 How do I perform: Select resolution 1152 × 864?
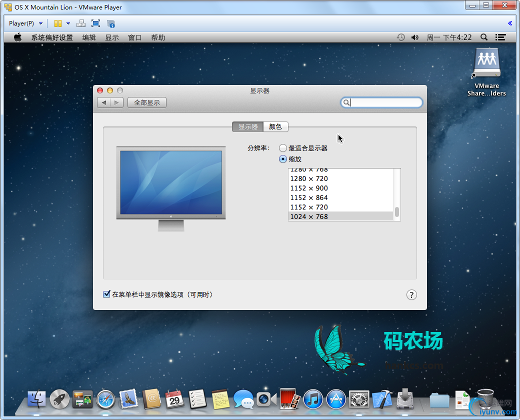coord(340,197)
